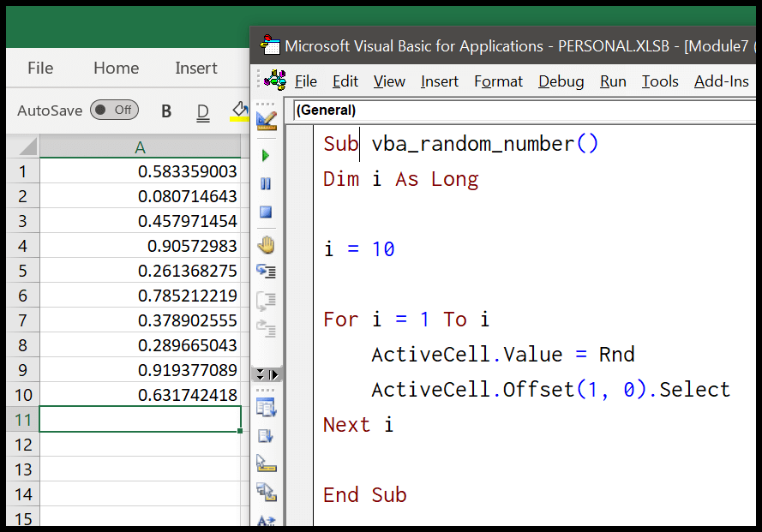Image resolution: width=762 pixels, height=532 pixels.
Task: Open the Debug menu
Action: 561,81
